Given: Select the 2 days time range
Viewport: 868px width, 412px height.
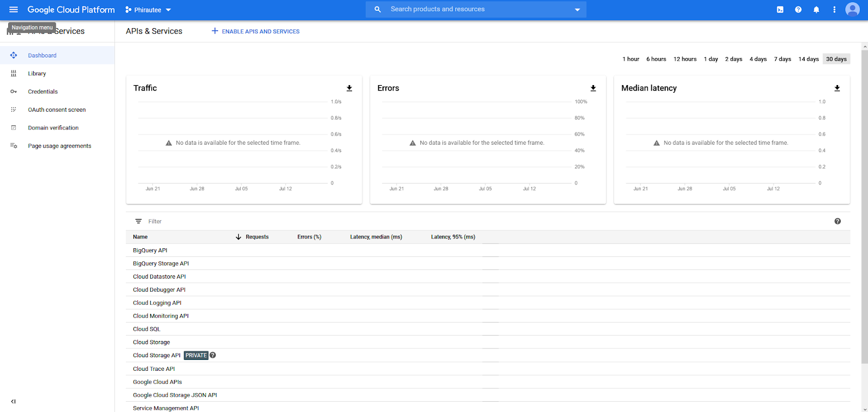Looking at the screenshot, I should [x=734, y=59].
